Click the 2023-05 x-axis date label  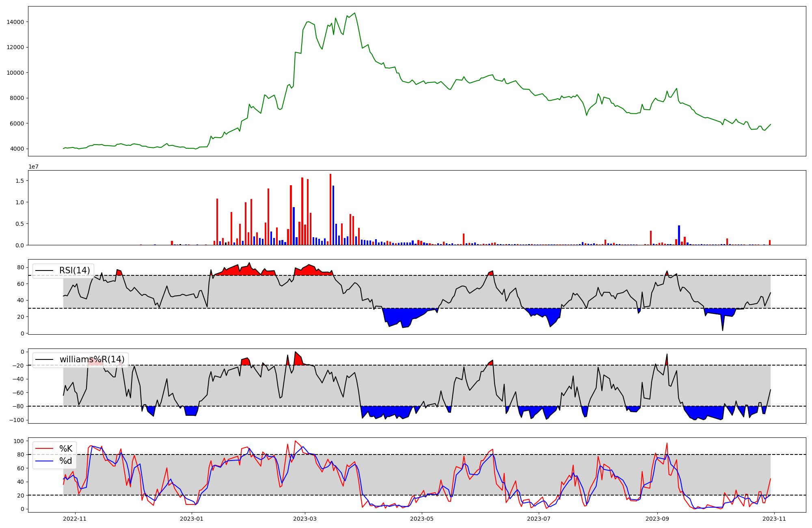422,519
